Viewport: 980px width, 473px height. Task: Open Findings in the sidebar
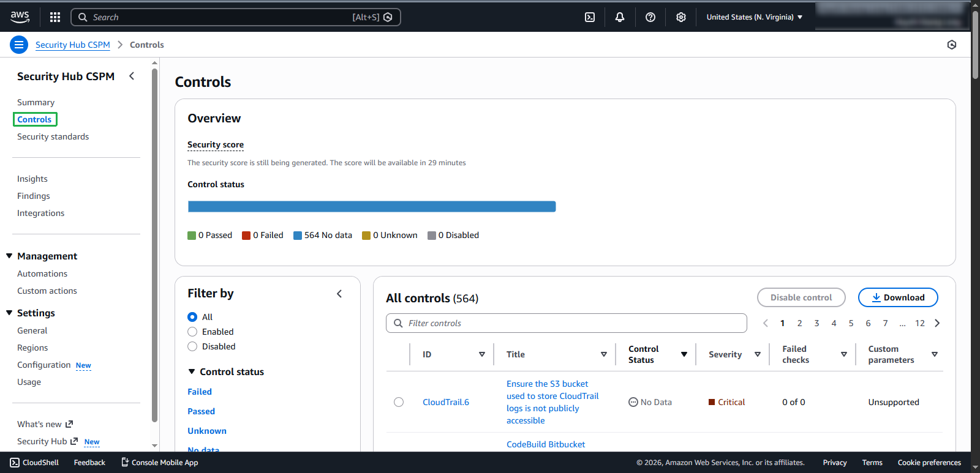point(34,196)
